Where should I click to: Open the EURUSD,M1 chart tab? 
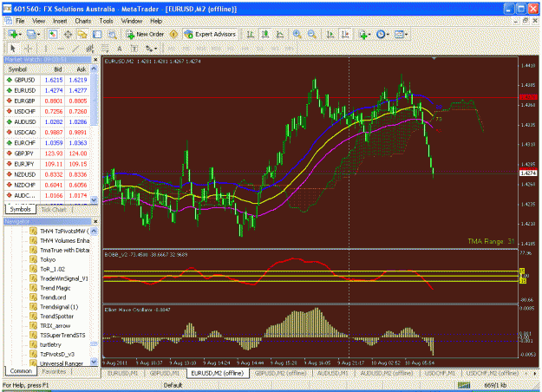(x=123, y=373)
